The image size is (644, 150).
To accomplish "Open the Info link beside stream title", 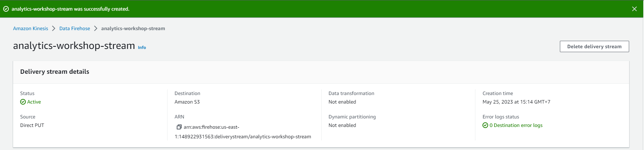I will click(x=142, y=48).
